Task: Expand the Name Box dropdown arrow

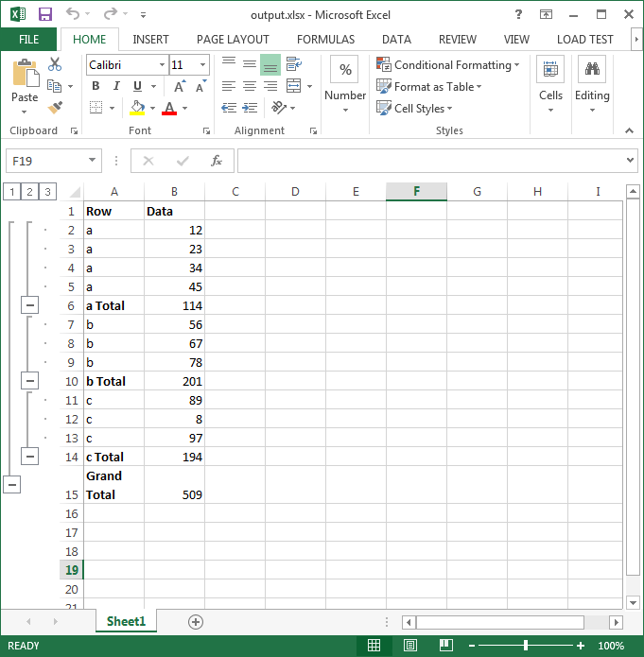Action: pyautogui.click(x=92, y=161)
